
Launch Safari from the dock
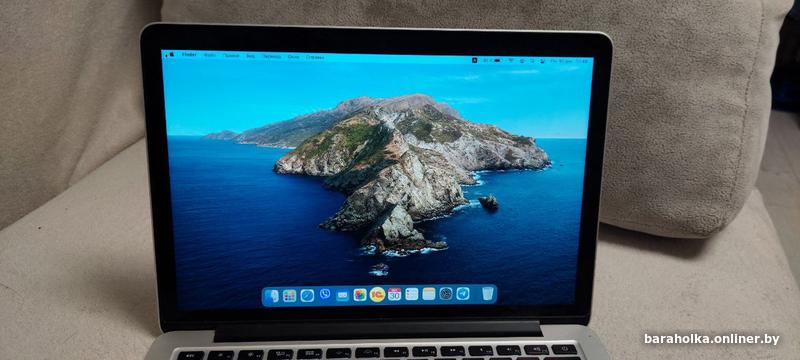(307, 295)
